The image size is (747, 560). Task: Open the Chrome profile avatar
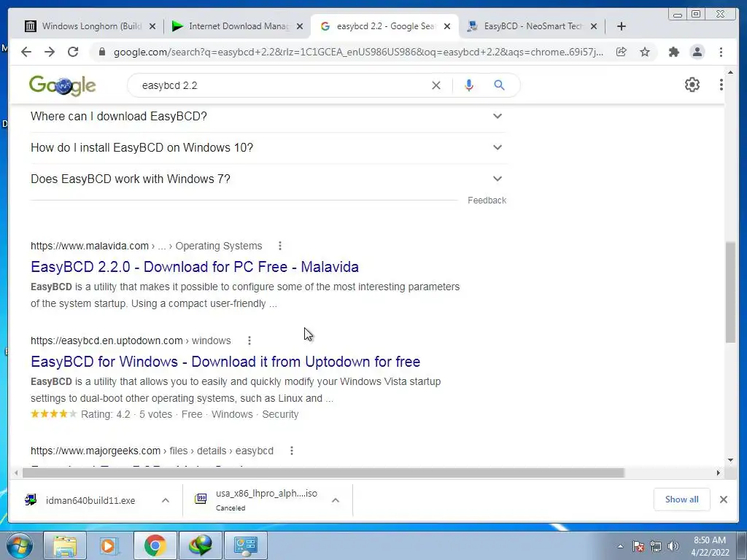[x=697, y=52]
